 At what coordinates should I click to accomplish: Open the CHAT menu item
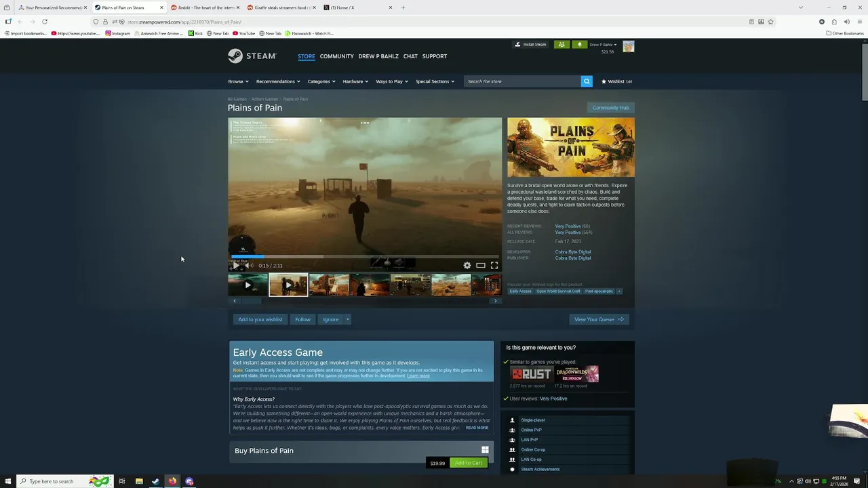coord(410,56)
